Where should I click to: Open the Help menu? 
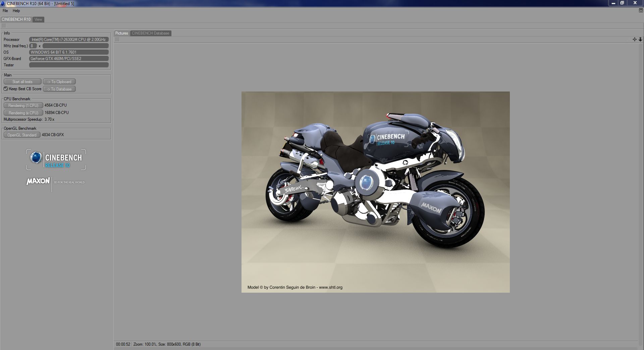(x=16, y=11)
